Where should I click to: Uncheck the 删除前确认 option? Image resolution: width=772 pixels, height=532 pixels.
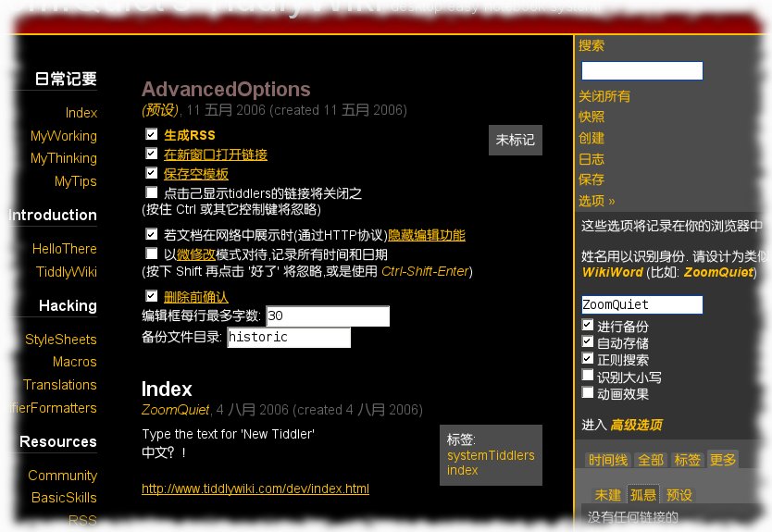(152, 297)
